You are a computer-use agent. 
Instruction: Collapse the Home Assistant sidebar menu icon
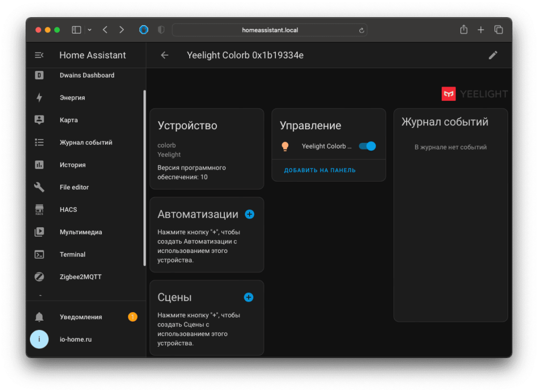(x=39, y=55)
